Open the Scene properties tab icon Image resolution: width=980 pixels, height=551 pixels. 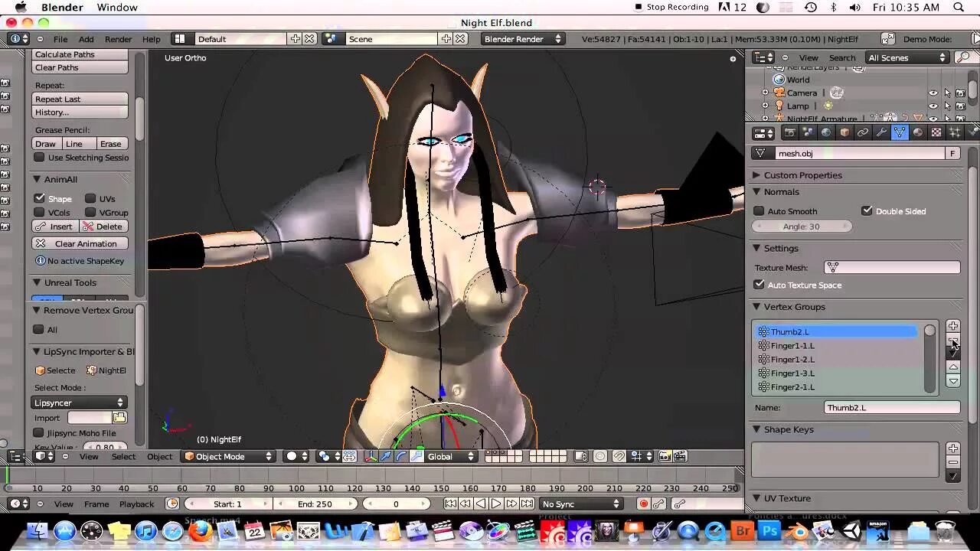(x=808, y=132)
